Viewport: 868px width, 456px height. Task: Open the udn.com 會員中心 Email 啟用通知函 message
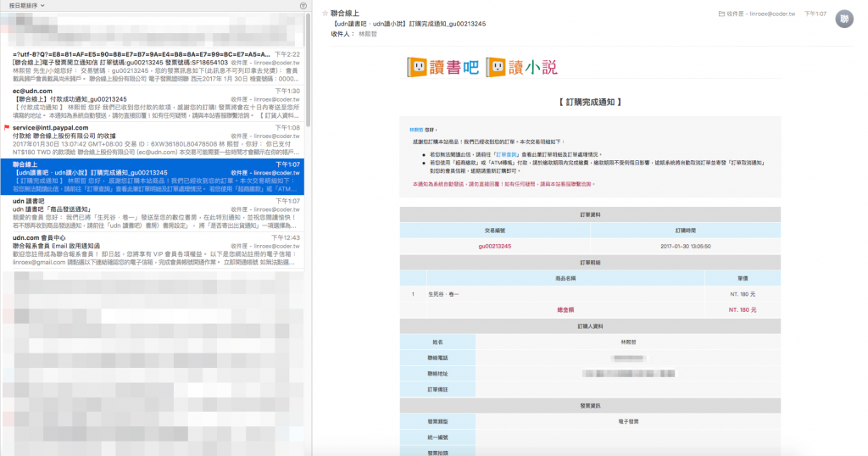(x=153, y=250)
